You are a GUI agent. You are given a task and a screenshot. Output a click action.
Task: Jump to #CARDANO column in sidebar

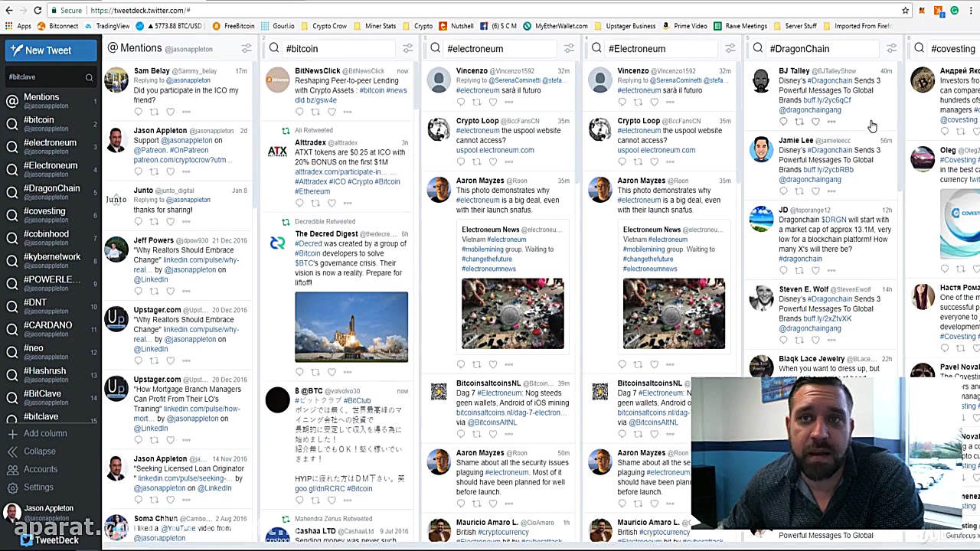point(51,328)
